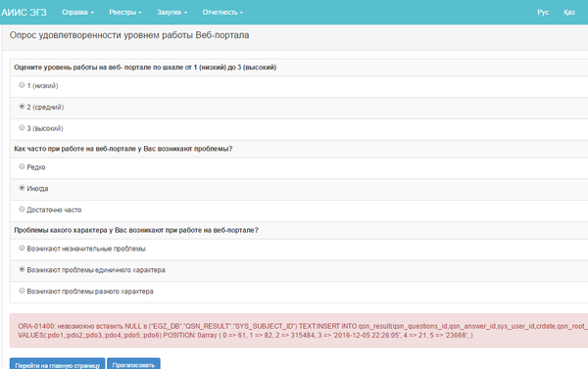Choose the Редко radio option

pyautogui.click(x=22, y=166)
